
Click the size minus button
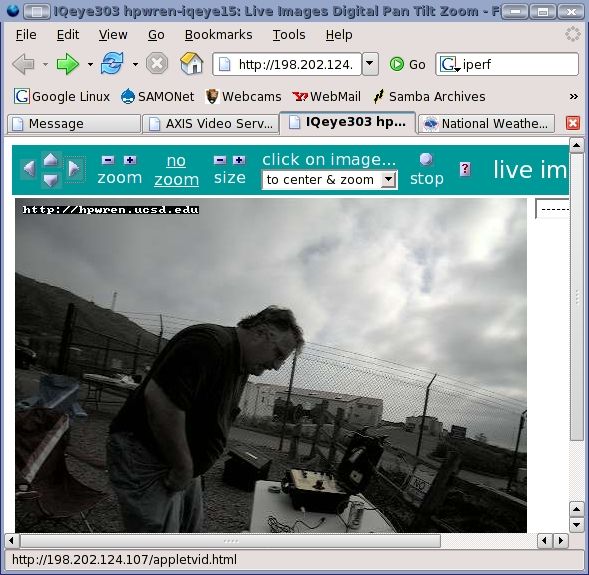220,160
